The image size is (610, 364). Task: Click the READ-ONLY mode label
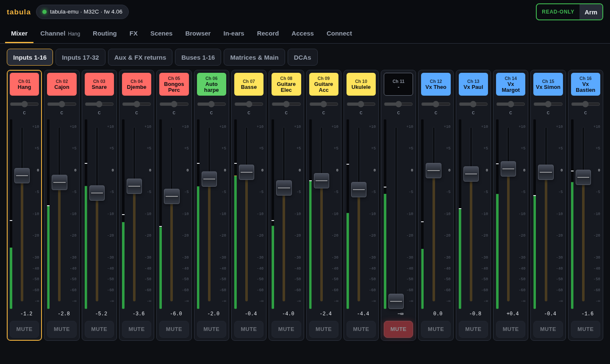tap(558, 12)
